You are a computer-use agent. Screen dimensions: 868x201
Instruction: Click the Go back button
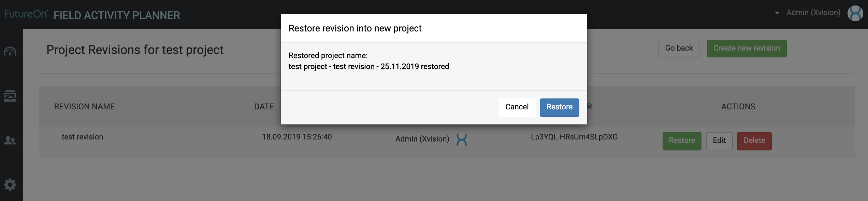tap(679, 48)
